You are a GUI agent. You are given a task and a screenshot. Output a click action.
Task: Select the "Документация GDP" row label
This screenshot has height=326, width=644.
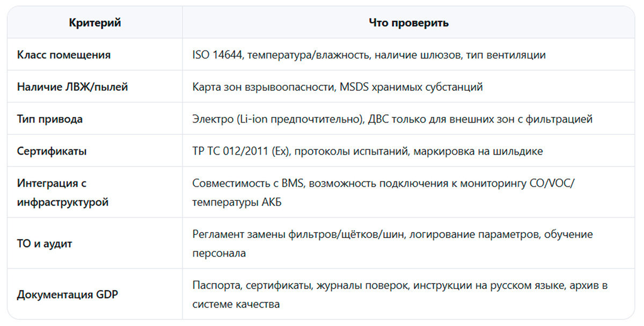pyautogui.click(x=95, y=294)
